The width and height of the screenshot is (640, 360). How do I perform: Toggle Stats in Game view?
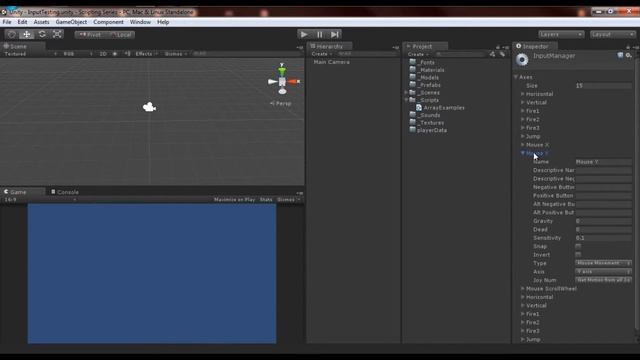266,200
